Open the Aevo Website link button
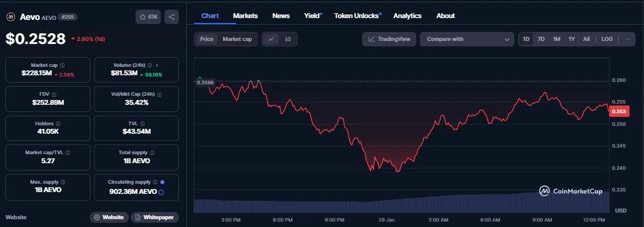Viewport: 644px width, 227px height. click(109, 217)
